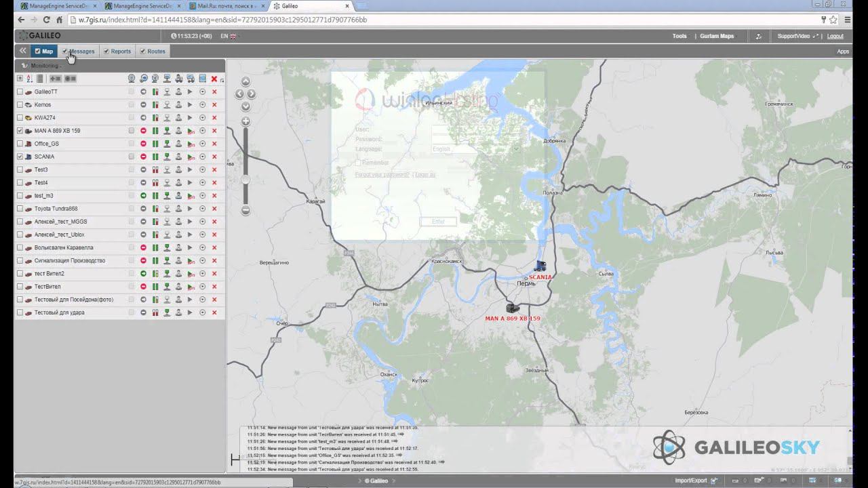Collapse the left panel with double-arrow icon
The height and width of the screenshot is (488, 868).
[x=22, y=51]
